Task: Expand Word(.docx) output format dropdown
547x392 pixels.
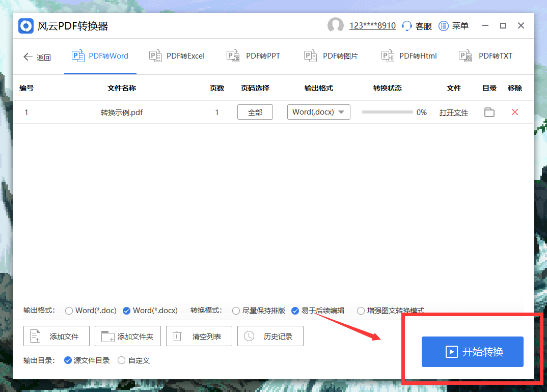Action: [x=318, y=112]
